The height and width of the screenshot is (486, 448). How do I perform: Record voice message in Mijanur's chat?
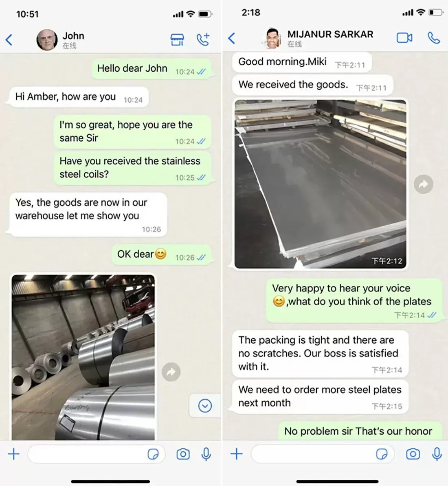(437, 454)
